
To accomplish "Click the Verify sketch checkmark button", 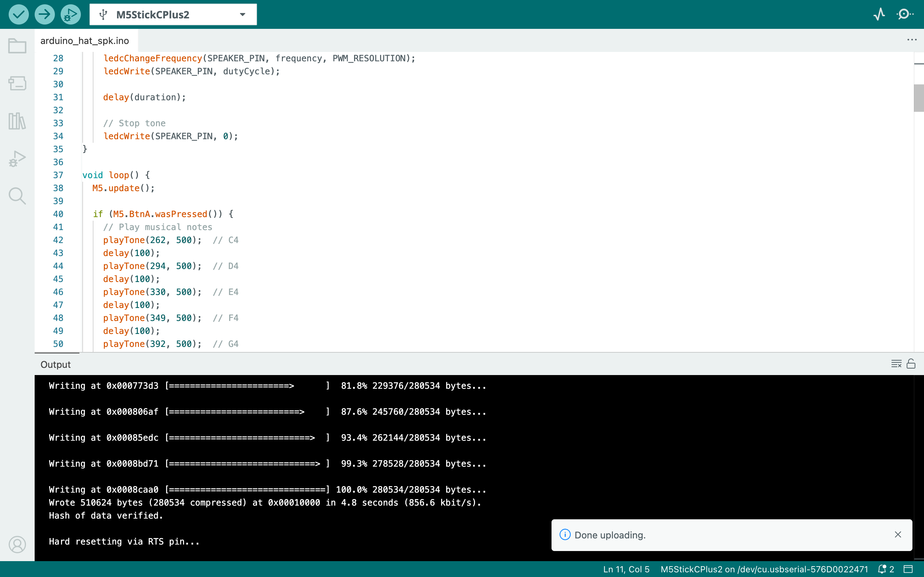I will [x=19, y=14].
